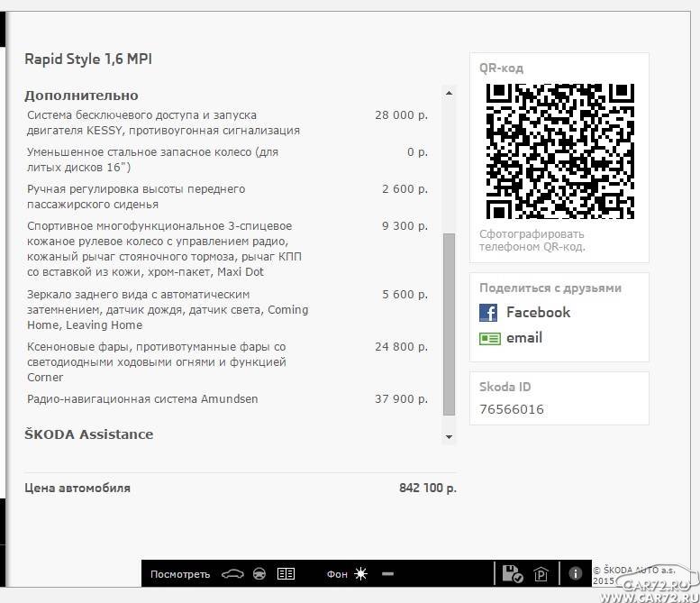Click the QR-код panel heading
Viewport: 700px width, 603px height.
click(x=501, y=68)
